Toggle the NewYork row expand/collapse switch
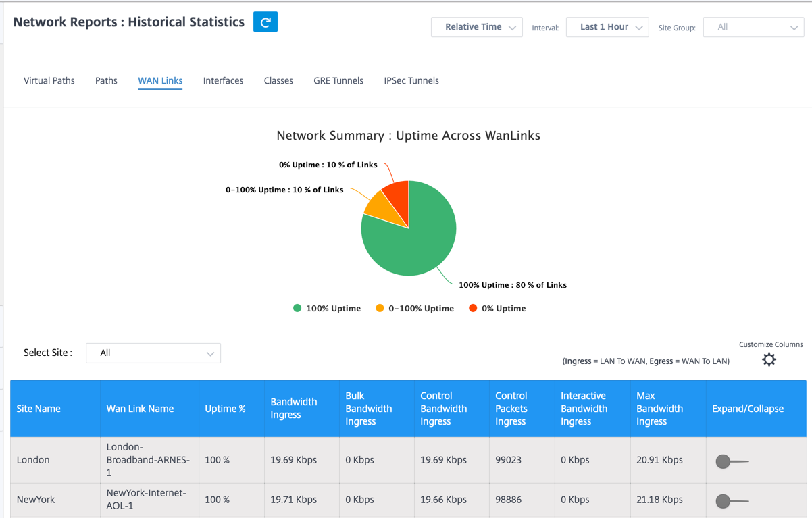Viewport: 812px width, 518px height. coord(732,501)
